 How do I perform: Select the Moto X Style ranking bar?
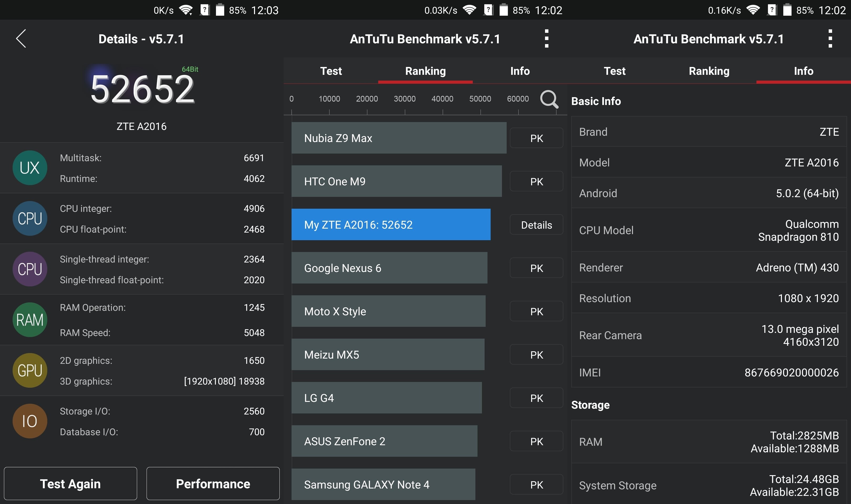coord(388,311)
